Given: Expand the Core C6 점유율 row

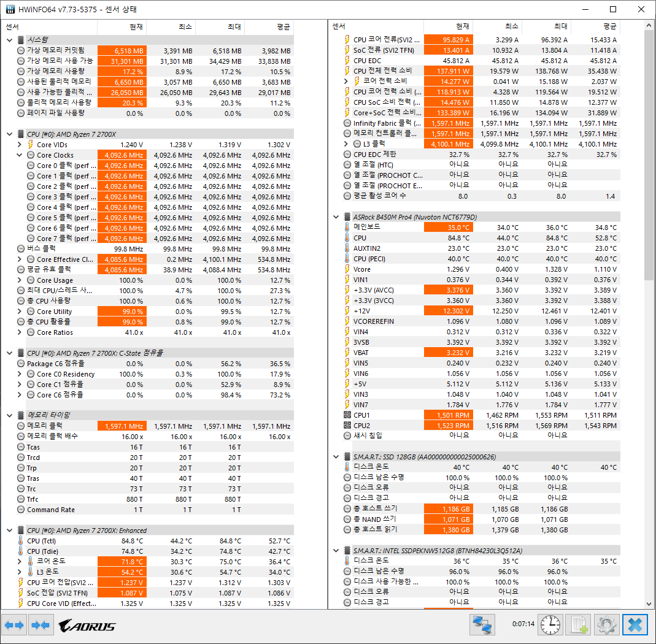Looking at the screenshot, I should 19,395.
